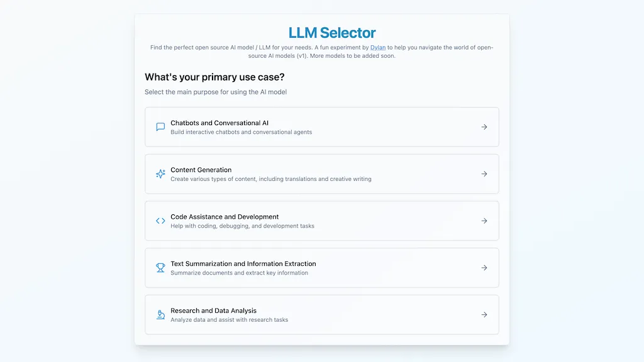This screenshot has height=362, width=644.
Task: Click the code brackets icon for Code Assistance
Action: (160, 221)
